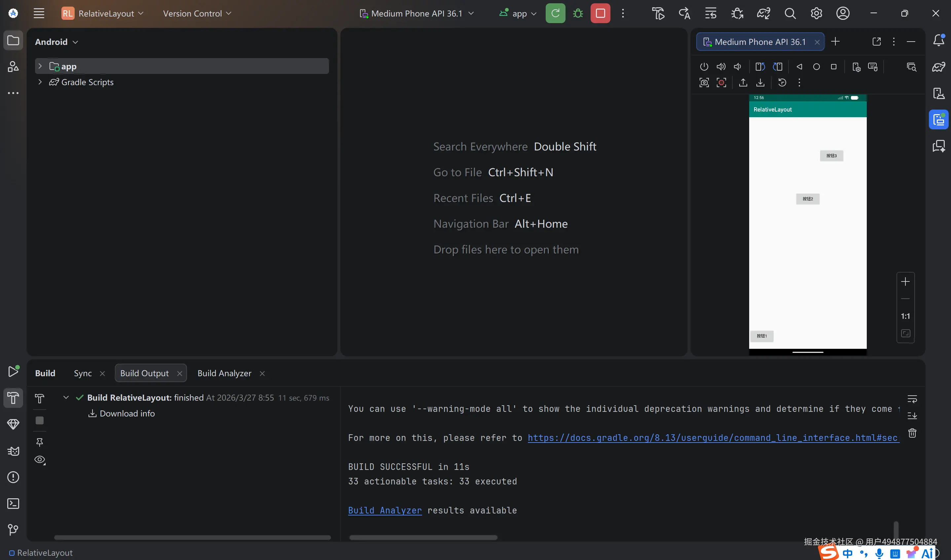Image resolution: width=951 pixels, height=560 pixels.
Task: Click the emulator zoom-in plus control
Action: [905, 281]
